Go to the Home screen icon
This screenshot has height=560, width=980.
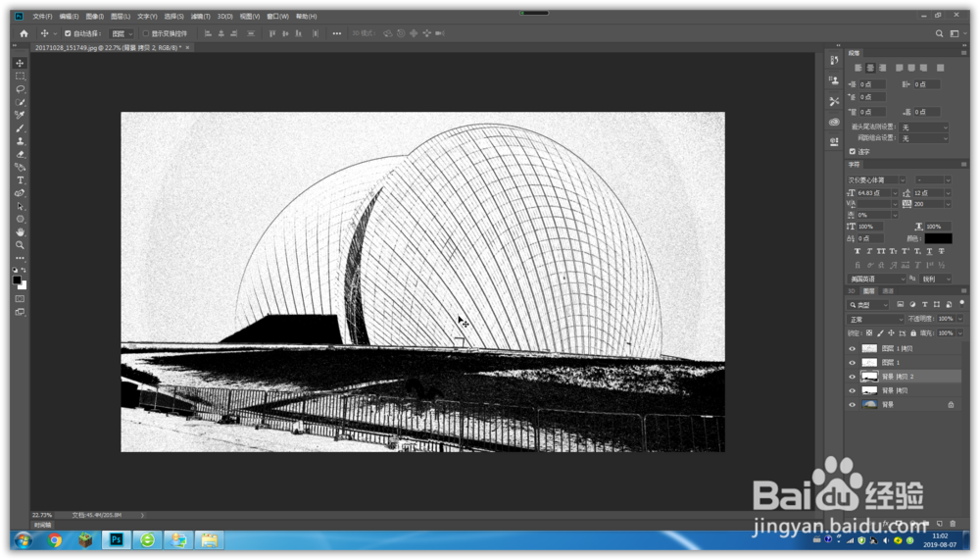point(24,33)
